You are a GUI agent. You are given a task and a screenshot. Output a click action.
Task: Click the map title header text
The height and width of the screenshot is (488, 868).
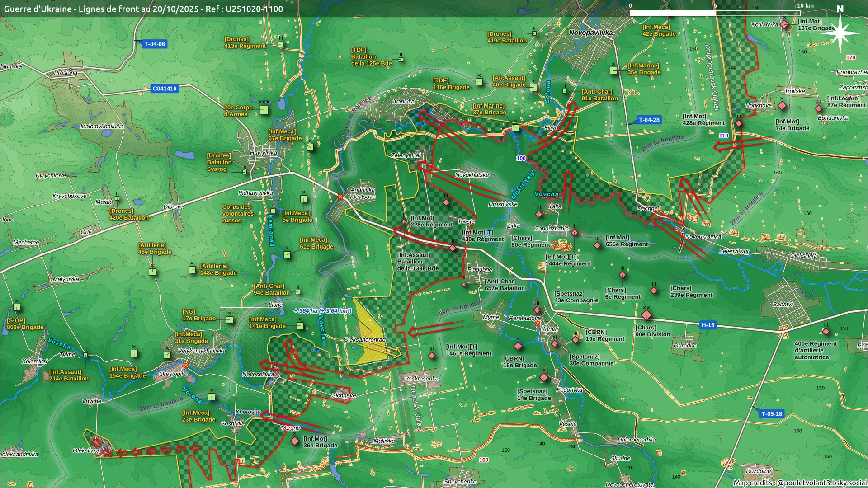point(143,9)
